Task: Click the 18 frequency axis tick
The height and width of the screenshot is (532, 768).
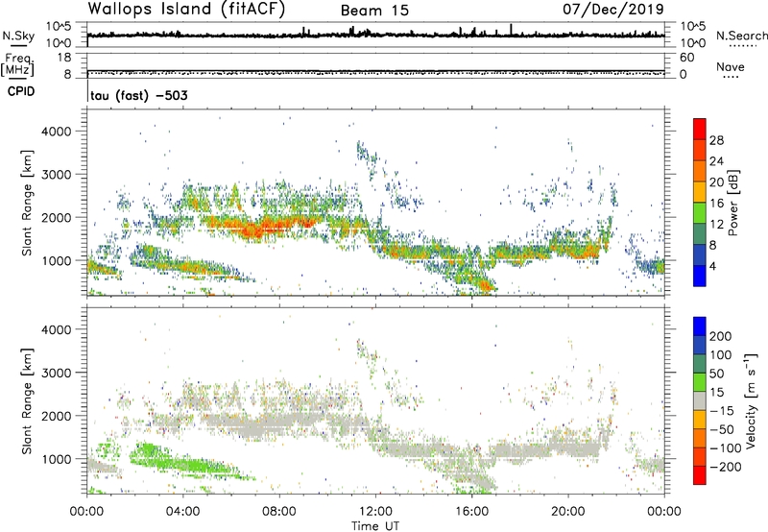Action: tap(64, 58)
